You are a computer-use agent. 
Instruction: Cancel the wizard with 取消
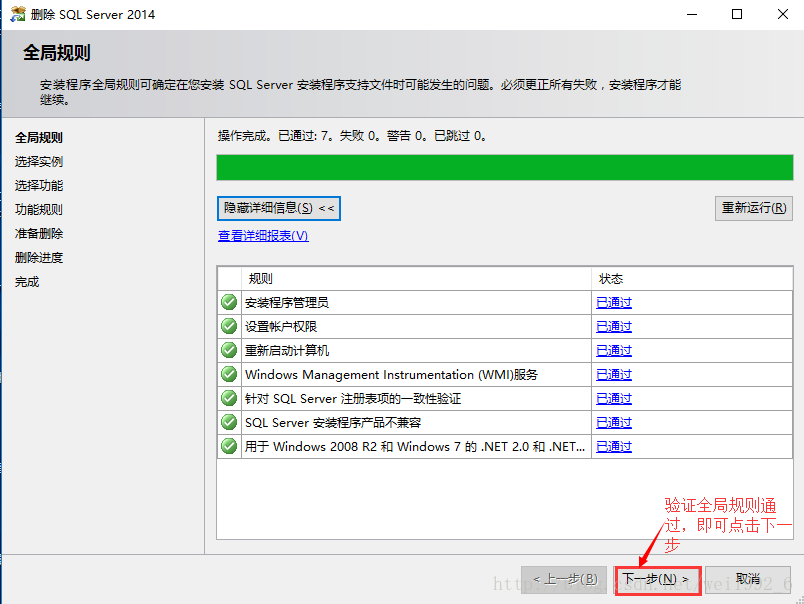click(748, 579)
